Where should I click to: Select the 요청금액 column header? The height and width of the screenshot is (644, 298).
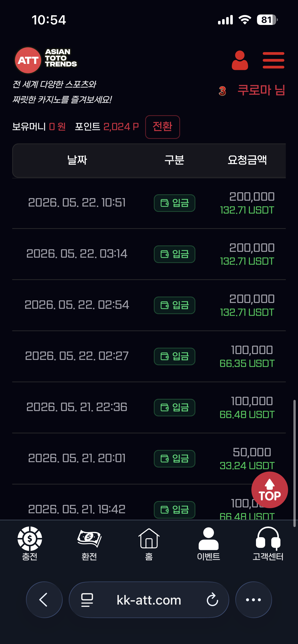pos(247,160)
